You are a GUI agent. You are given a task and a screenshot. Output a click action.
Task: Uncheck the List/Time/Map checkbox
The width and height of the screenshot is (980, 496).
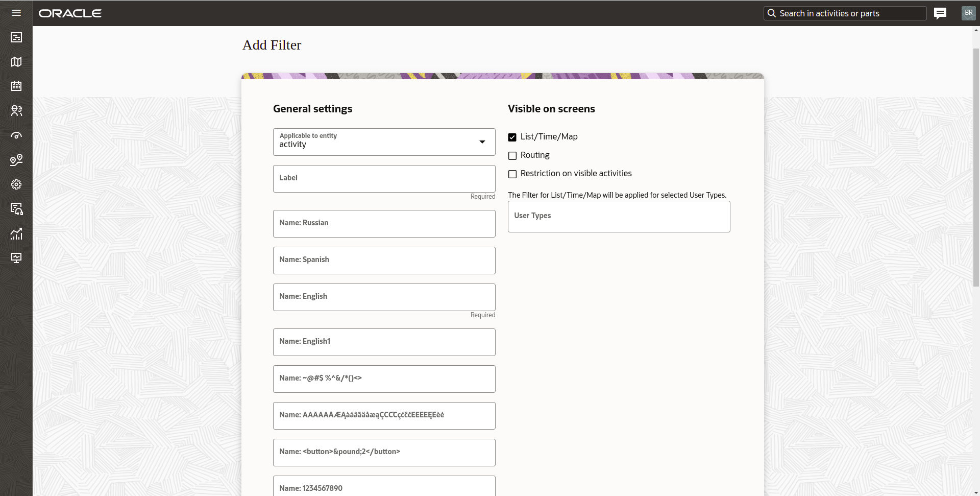point(512,137)
